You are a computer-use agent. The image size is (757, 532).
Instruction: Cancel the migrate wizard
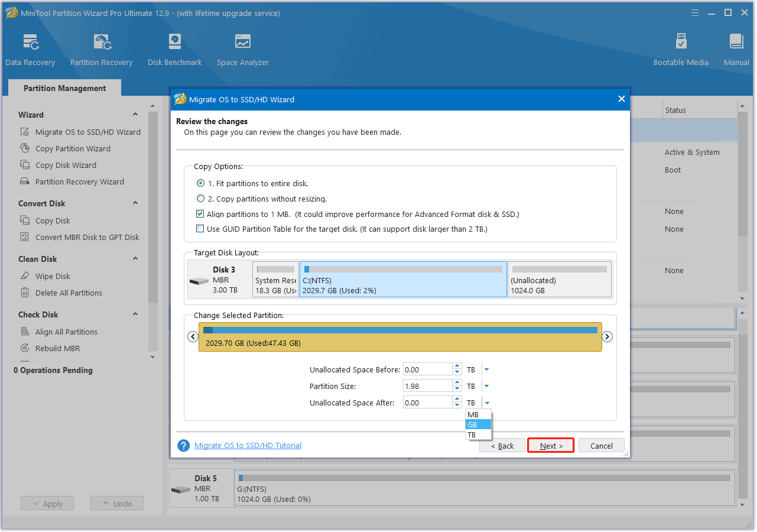(x=602, y=446)
